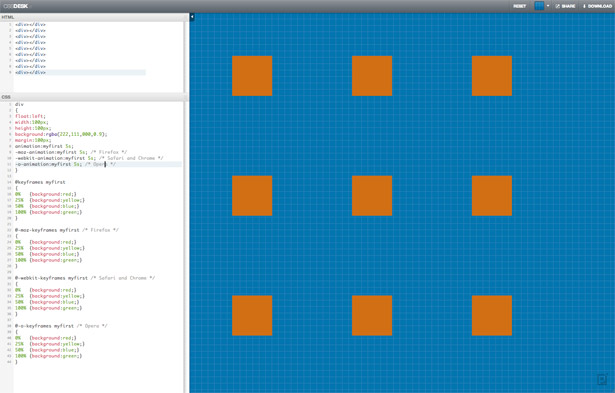
Task: Click the HTML panel header
Action: (x=94, y=17)
